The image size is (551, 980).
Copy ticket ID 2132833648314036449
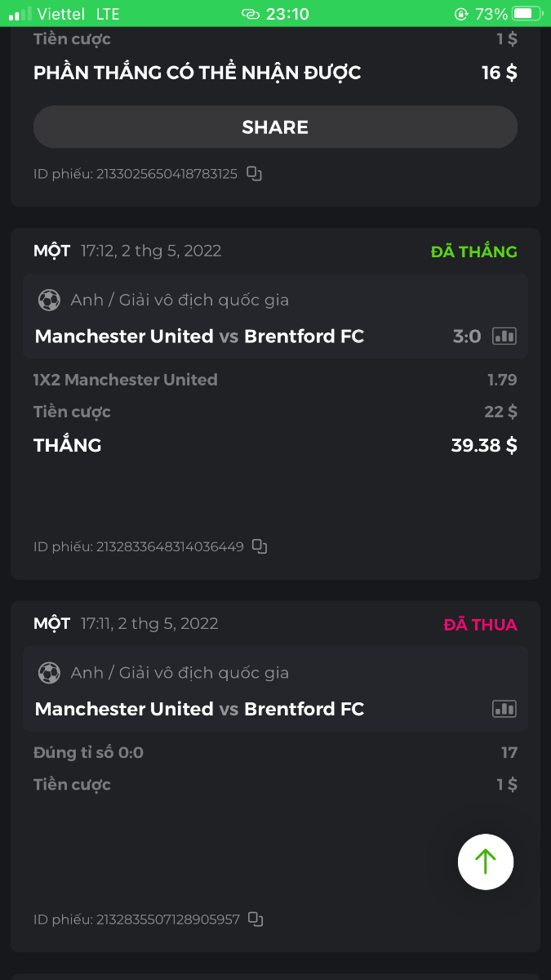pyautogui.click(x=260, y=546)
